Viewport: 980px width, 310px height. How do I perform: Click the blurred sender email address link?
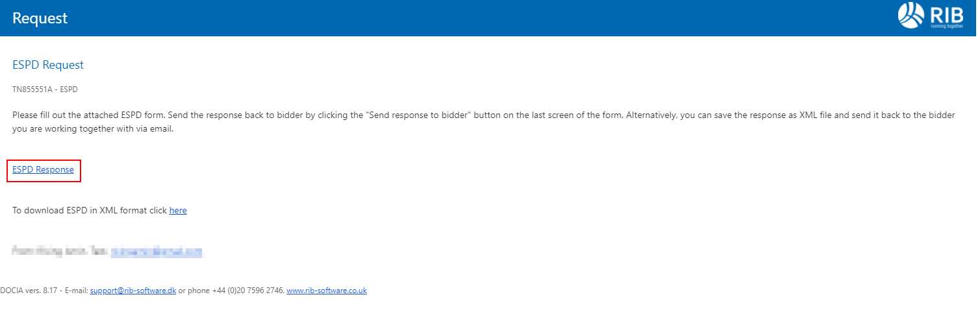[156, 252]
